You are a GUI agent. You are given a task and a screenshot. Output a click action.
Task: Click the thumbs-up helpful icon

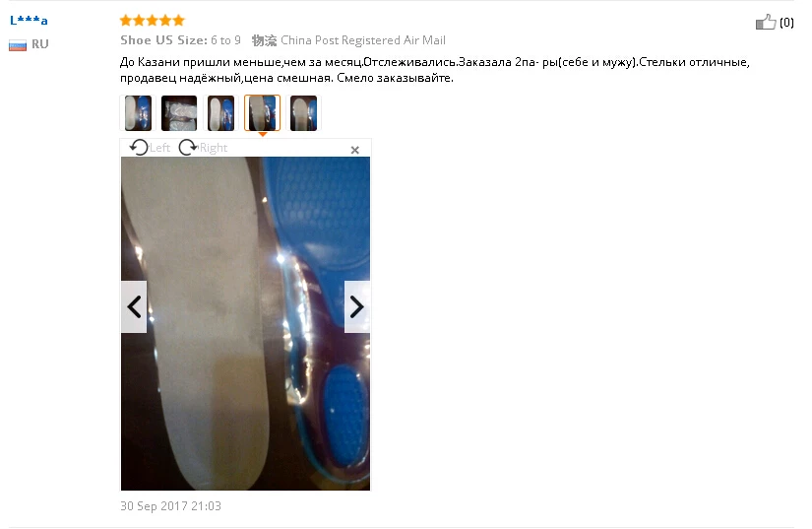[766, 22]
